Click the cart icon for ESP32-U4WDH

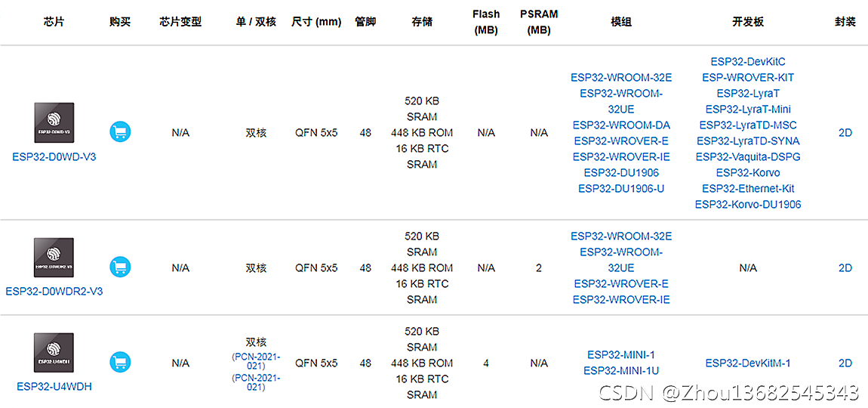tap(120, 362)
